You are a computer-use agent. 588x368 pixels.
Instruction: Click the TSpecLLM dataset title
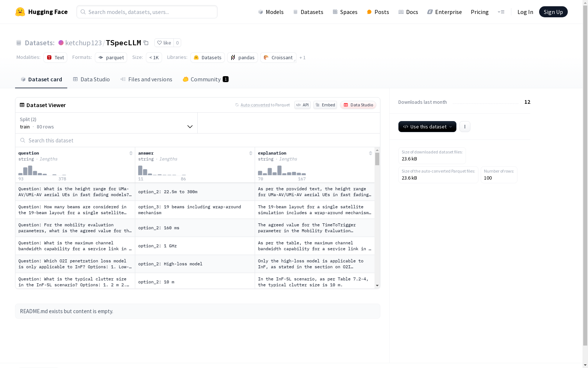click(123, 43)
